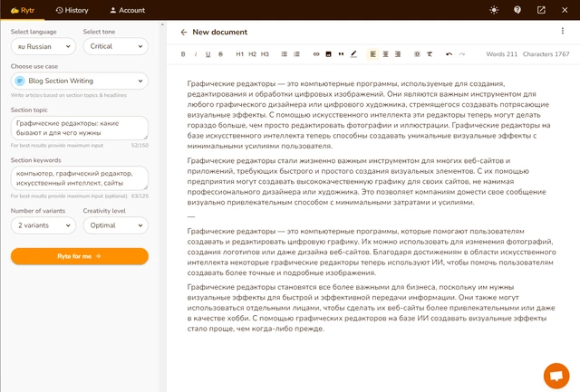The width and height of the screenshot is (580, 392).
Task: Open Rytr in a new window
Action: (541, 10)
